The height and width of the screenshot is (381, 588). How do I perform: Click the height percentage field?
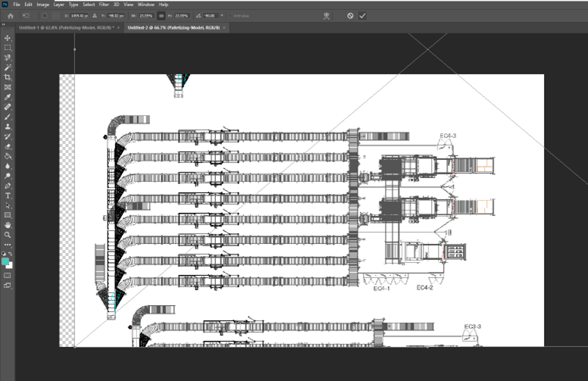[x=182, y=16]
